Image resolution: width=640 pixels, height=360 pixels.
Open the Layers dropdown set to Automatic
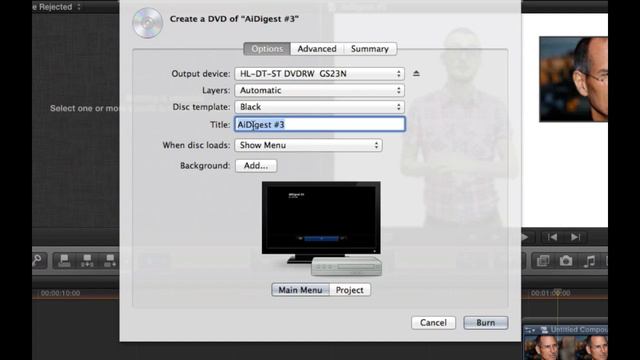[x=320, y=90]
